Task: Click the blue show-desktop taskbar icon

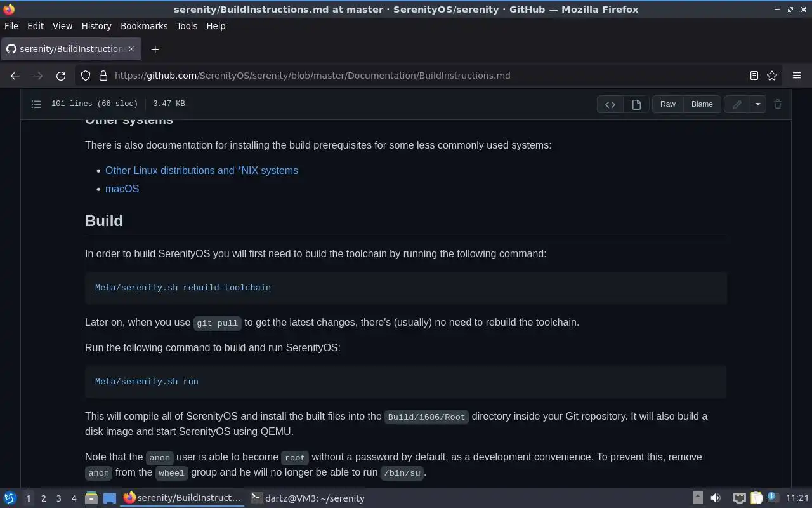Action: (x=109, y=498)
